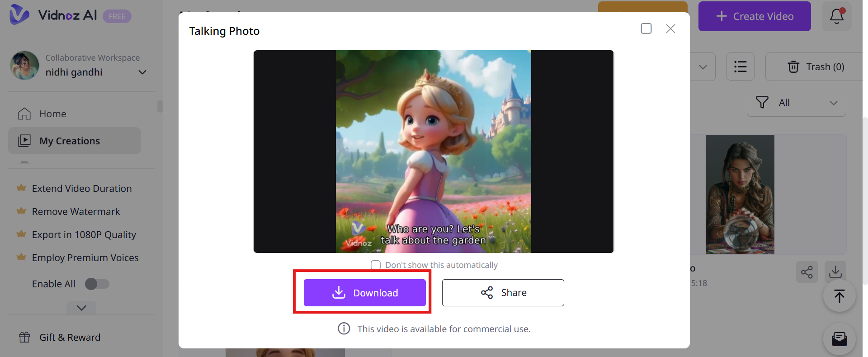Screen dimensions: 868x357
Task: Click the crown icon beside Extend Video Duration
Action: click(21, 188)
